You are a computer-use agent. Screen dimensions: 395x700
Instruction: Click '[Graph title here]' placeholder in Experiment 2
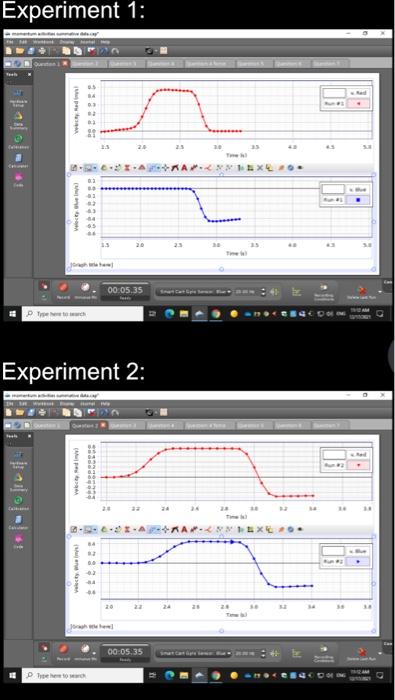coord(91,627)
